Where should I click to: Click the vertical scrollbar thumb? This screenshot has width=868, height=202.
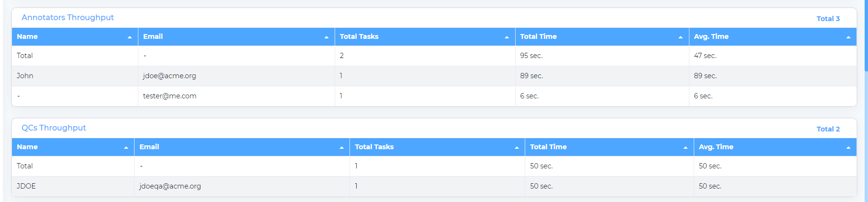pos(866,36)
